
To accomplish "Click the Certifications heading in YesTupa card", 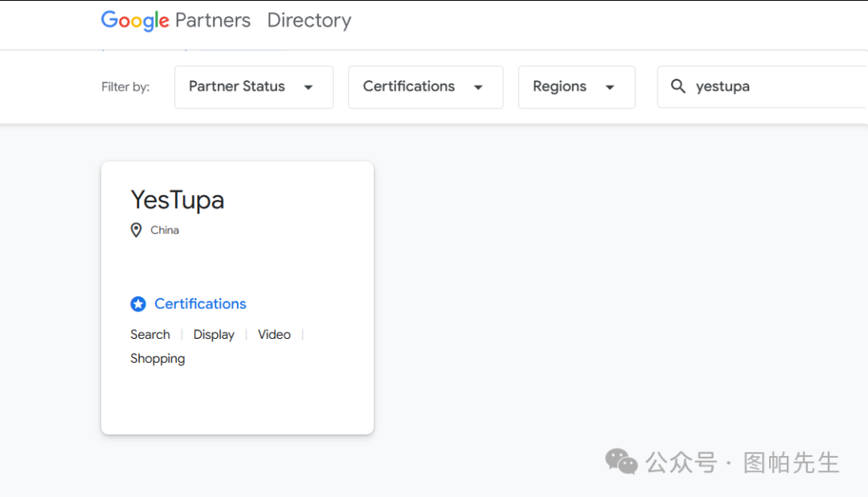I will [200, 303].
